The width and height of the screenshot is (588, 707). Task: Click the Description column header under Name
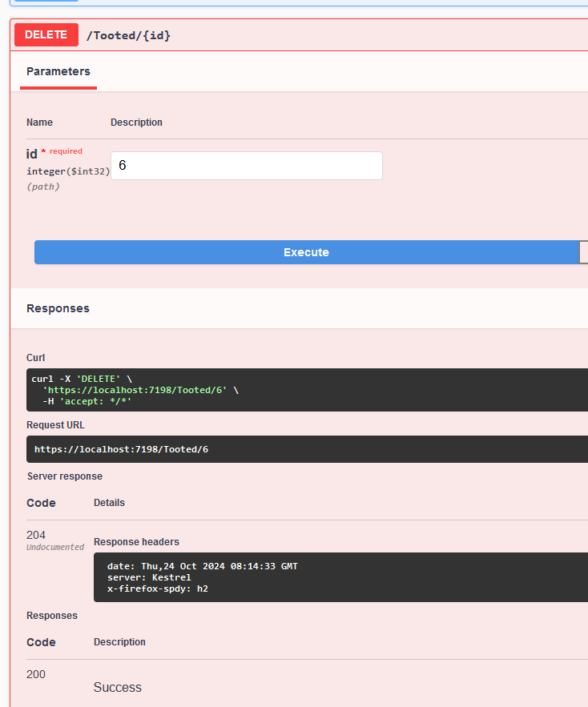click(x=136, y=123)
